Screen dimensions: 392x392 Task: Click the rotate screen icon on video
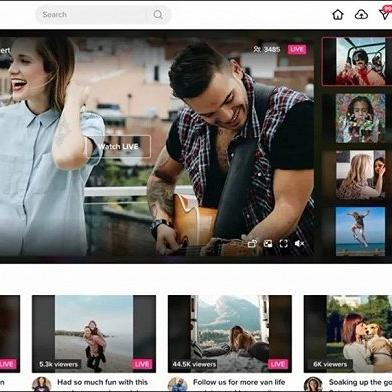252,244
